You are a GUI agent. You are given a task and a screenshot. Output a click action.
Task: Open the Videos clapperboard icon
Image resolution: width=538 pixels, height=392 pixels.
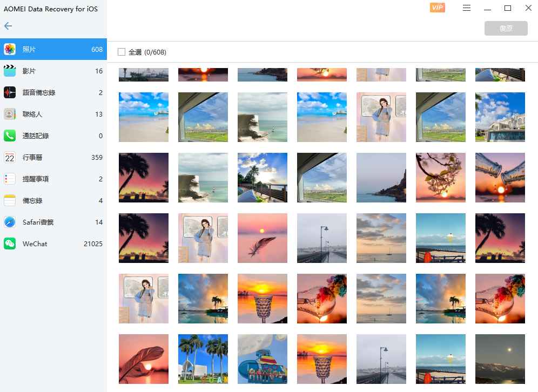click(10, 71)
